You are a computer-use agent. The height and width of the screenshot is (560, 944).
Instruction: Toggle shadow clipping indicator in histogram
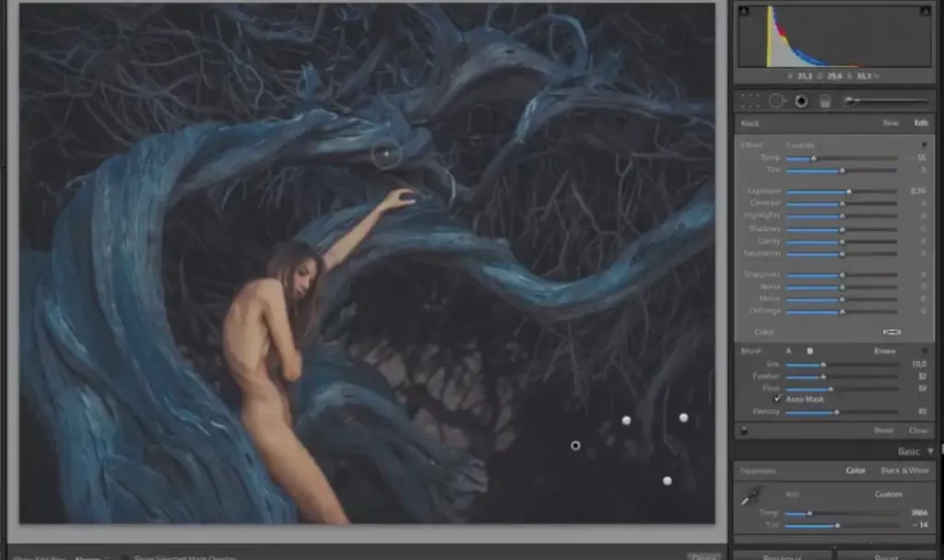(744, 10)
